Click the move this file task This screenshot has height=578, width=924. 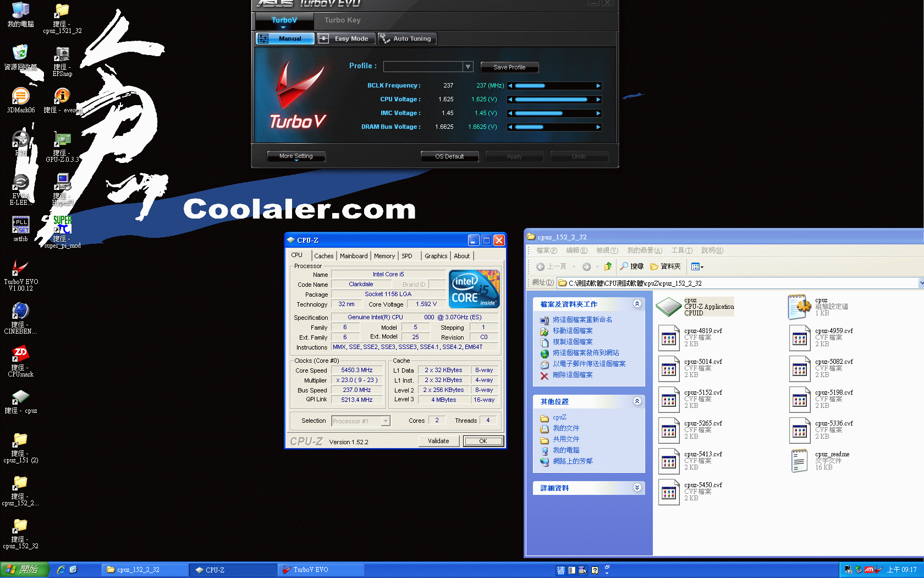(567, 331)
